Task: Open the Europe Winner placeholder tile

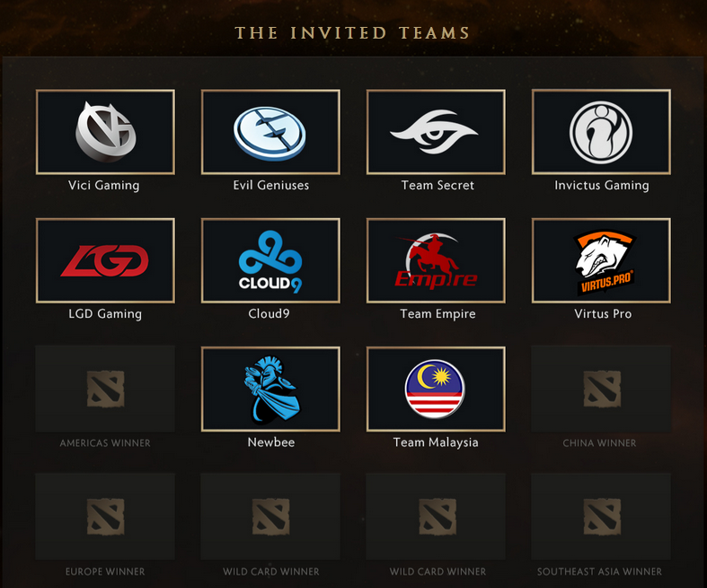Action: 105,517
